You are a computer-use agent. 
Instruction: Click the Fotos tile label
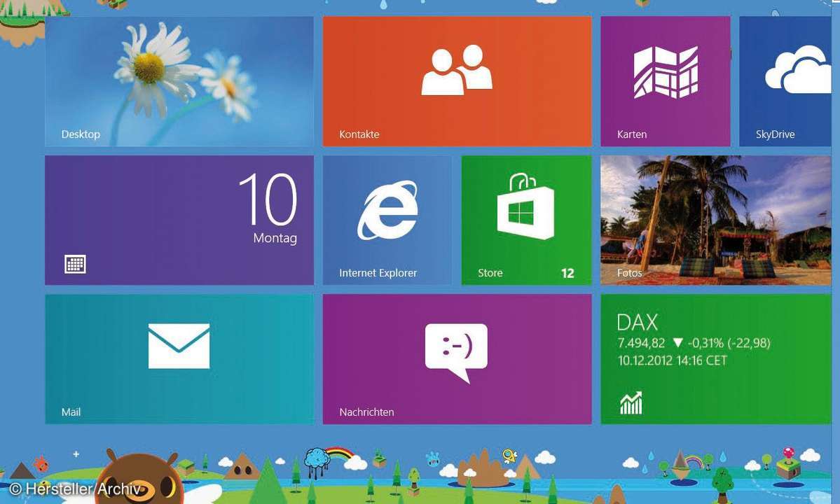629,273
